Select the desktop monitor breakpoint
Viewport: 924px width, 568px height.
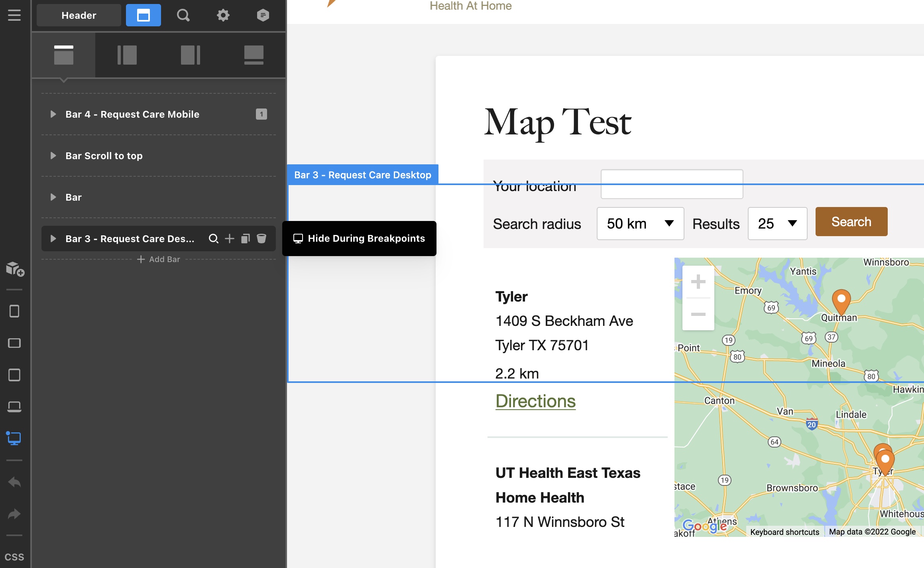pyautogui.click(x=14, y=438)
